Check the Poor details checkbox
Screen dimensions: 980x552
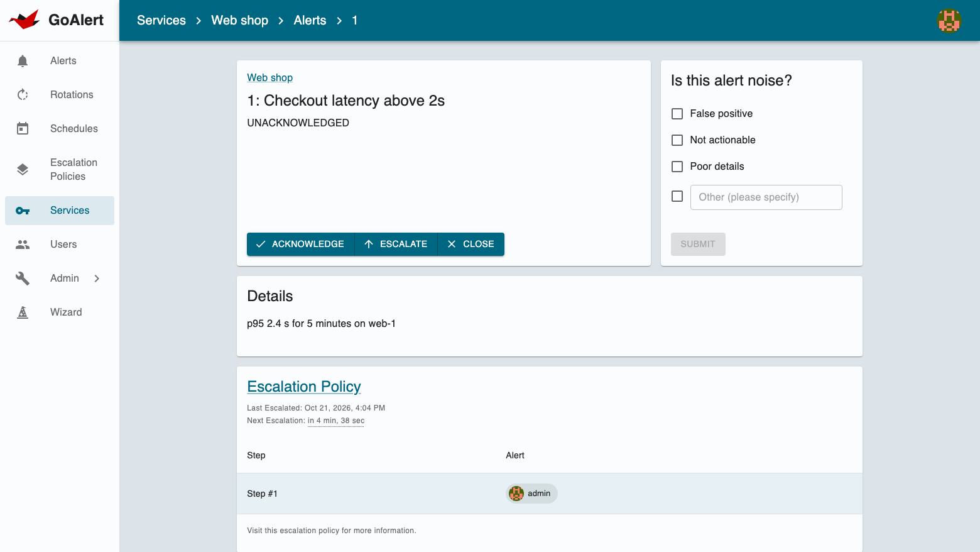click(677, 167)
